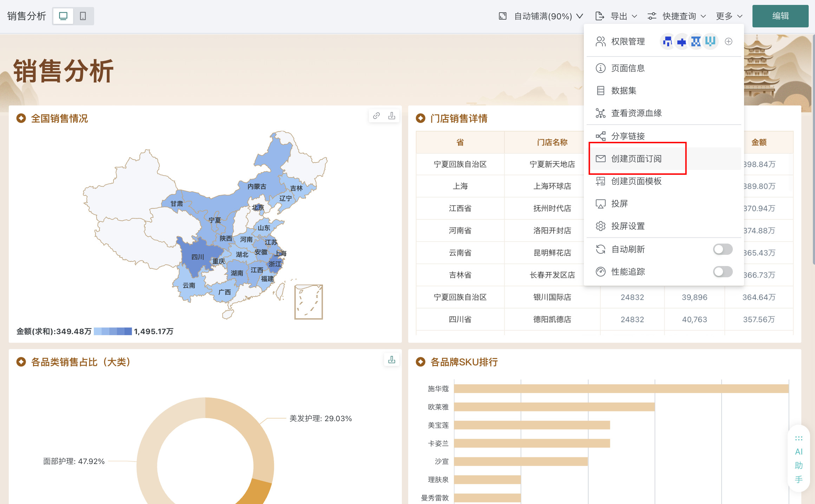815x504 pixels.
Task: Enable the 自动刷新 toggle
Action: 723,249
